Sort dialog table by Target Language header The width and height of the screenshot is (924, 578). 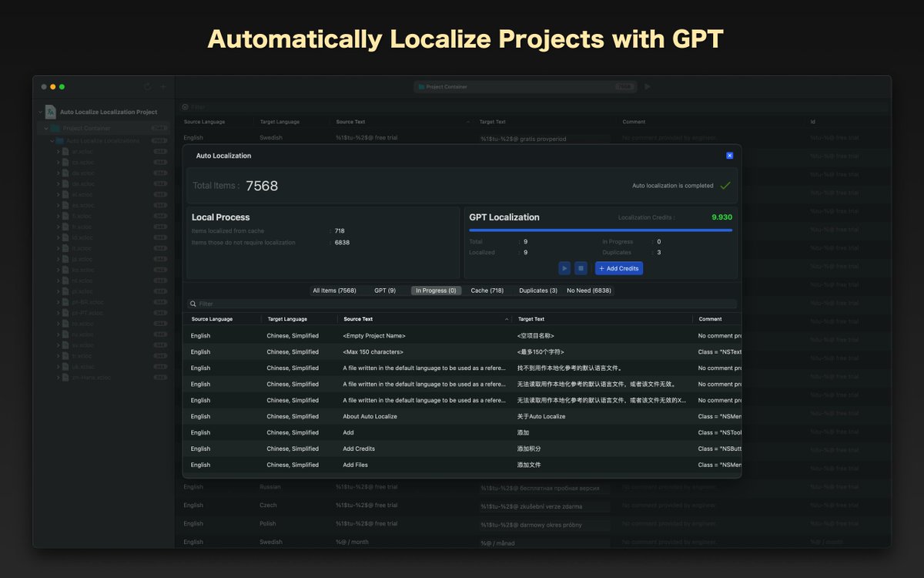point(299,319)
